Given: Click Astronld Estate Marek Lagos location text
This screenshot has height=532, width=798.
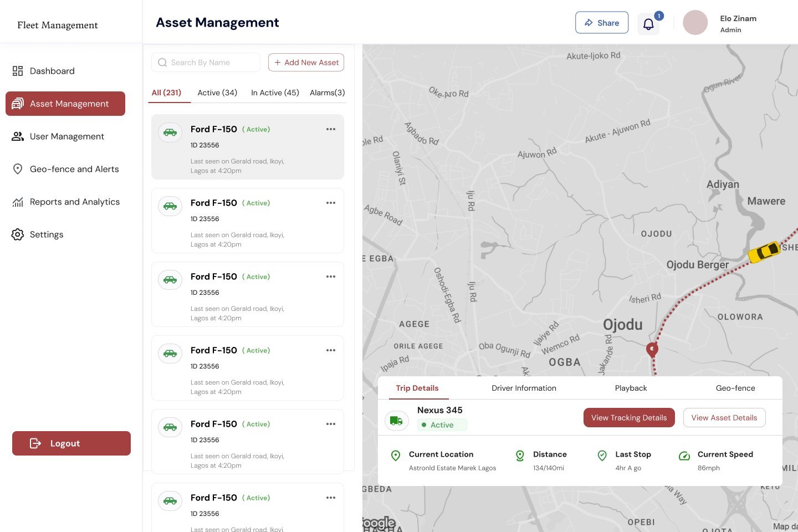Looking at the screenshot, I should click(x=452, y=468).
